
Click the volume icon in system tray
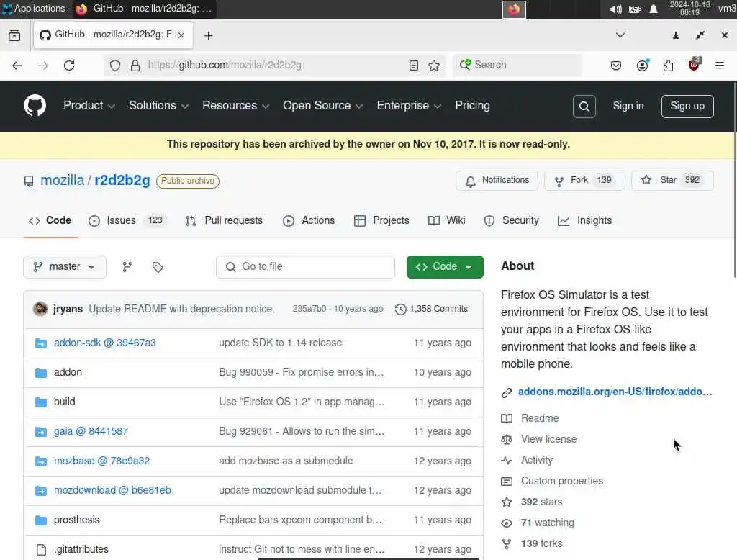(615, 9)
